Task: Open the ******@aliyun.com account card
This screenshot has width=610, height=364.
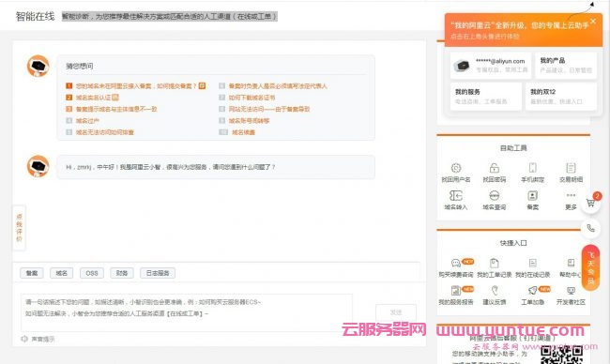Action: tap(491, 66)
